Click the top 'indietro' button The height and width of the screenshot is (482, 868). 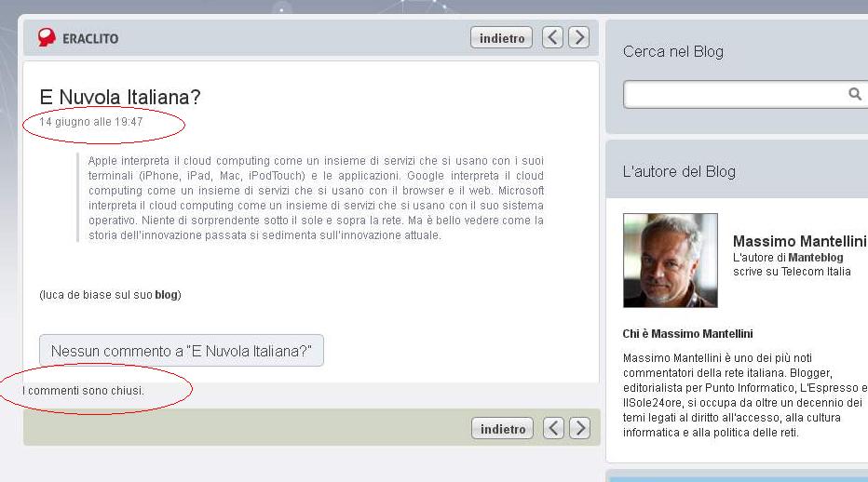tap(502, 37)
